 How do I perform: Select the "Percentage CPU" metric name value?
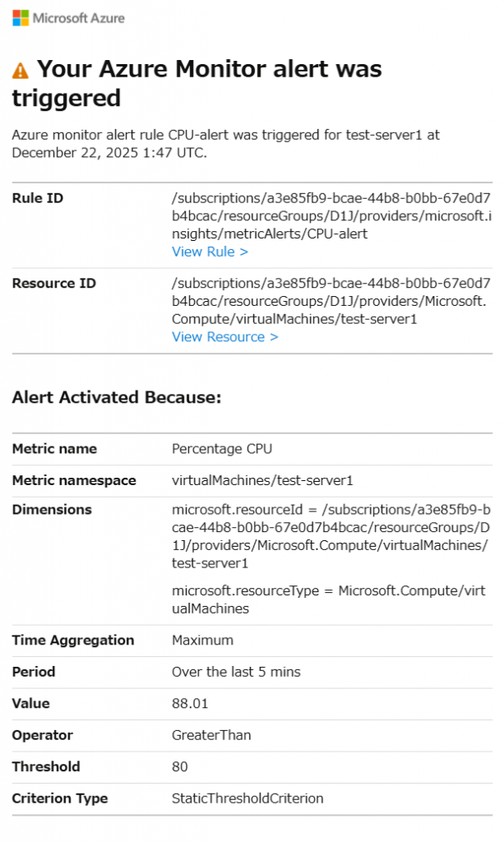(x=221, y=449)
